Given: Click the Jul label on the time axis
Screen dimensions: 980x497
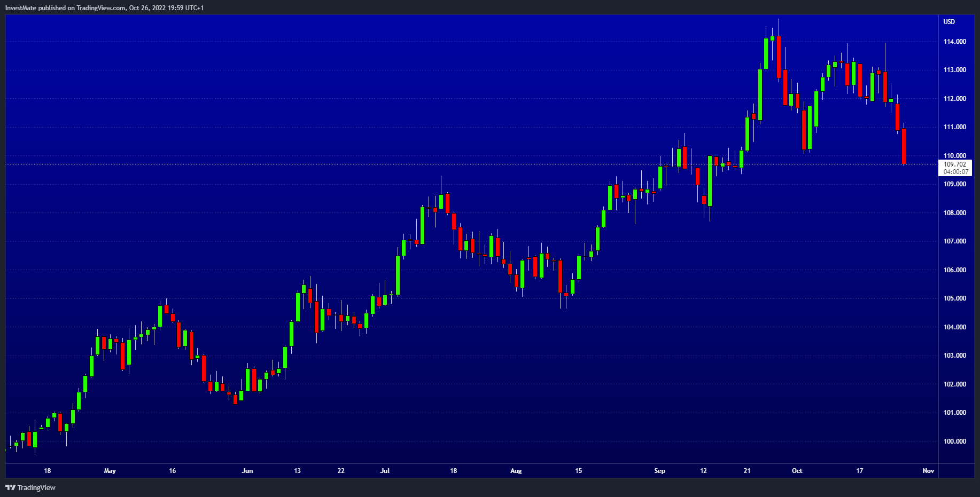Looking at the screenshot, I should pos(385,471).
